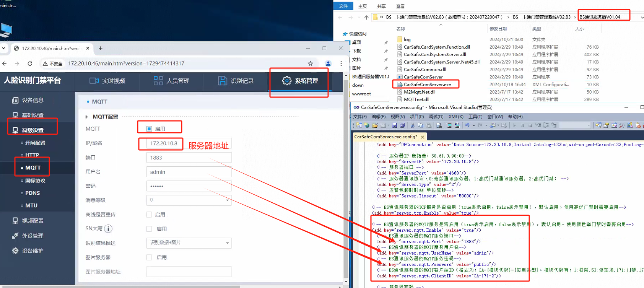Select the CarSafeComServer.exe file in Explorer

427,85
